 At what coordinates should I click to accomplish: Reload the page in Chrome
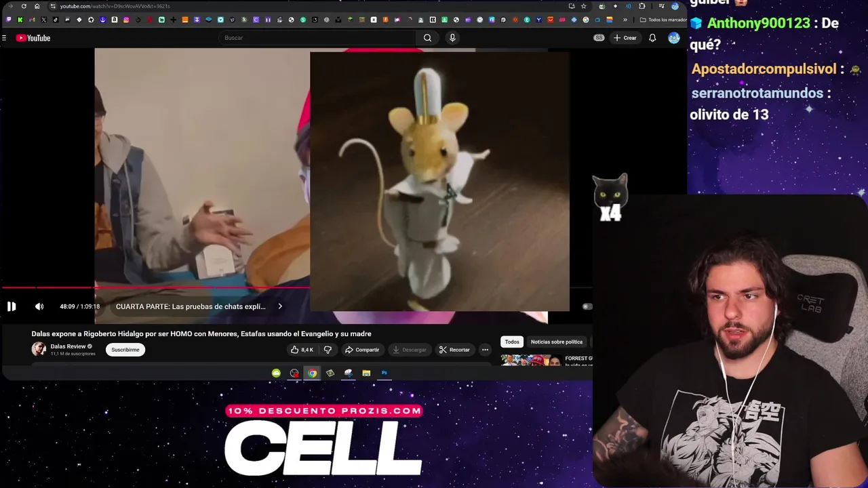[24, 6]
